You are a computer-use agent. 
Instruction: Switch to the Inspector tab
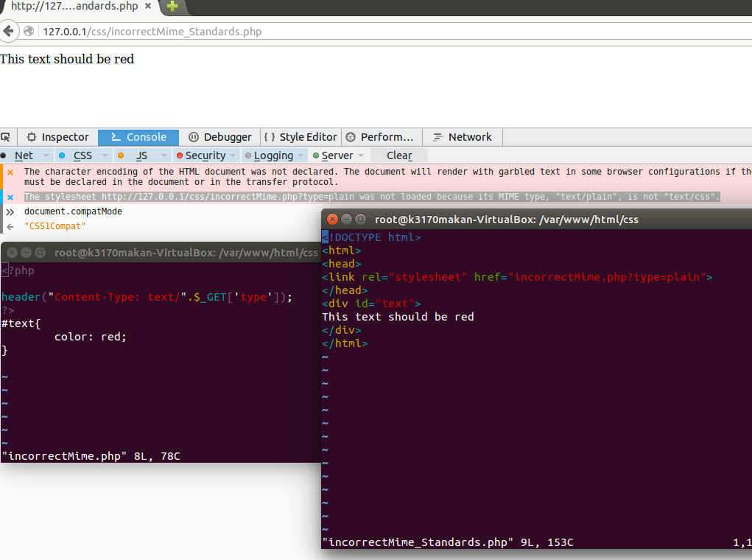click(57, 137)
